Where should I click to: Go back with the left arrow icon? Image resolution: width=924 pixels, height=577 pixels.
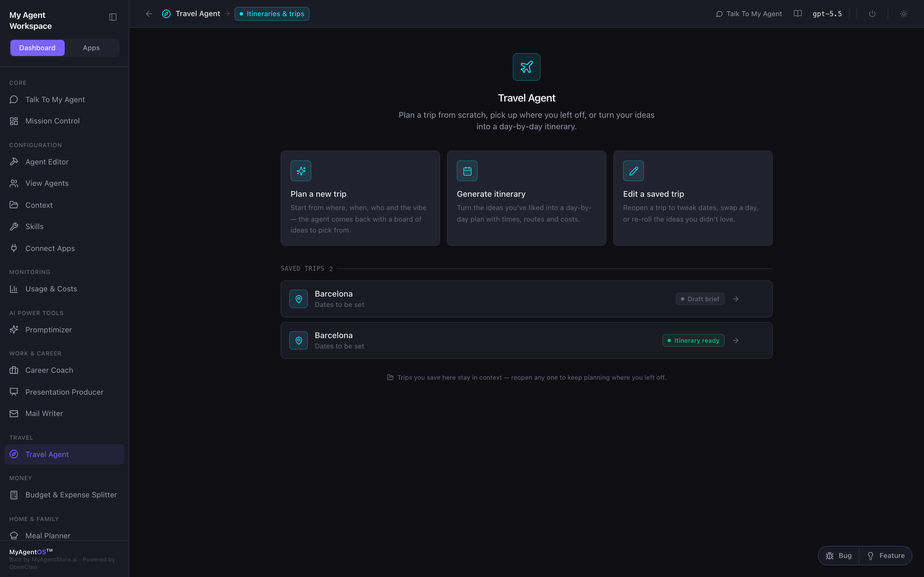[149, 14]
